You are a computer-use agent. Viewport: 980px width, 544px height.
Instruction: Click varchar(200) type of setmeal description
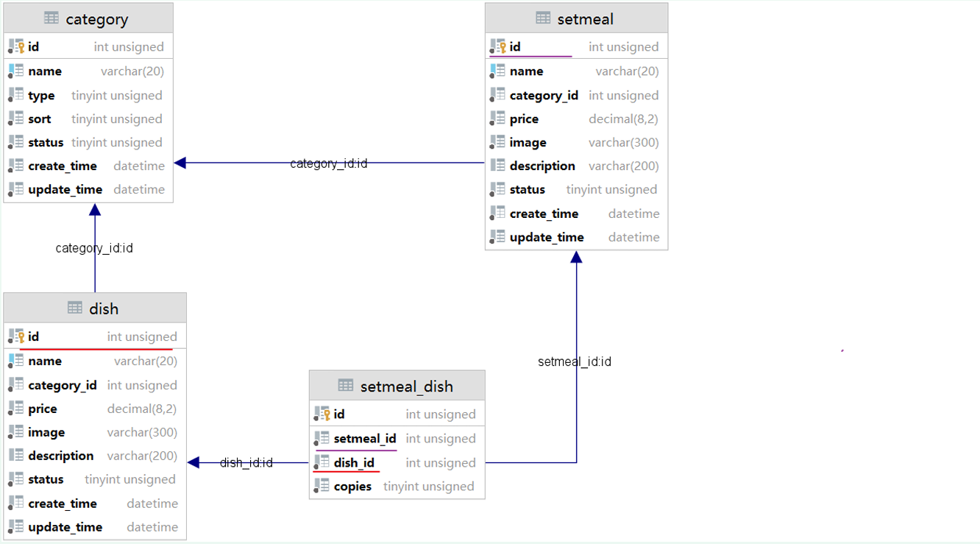pos(624,166)
